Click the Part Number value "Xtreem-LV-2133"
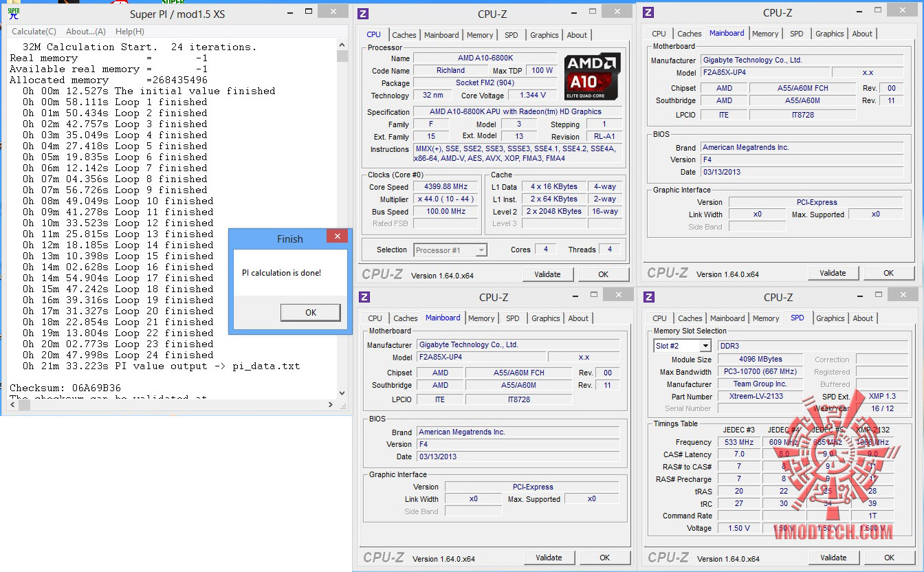Viewport: 924px width, 572px height. click(x=760, y=397)
